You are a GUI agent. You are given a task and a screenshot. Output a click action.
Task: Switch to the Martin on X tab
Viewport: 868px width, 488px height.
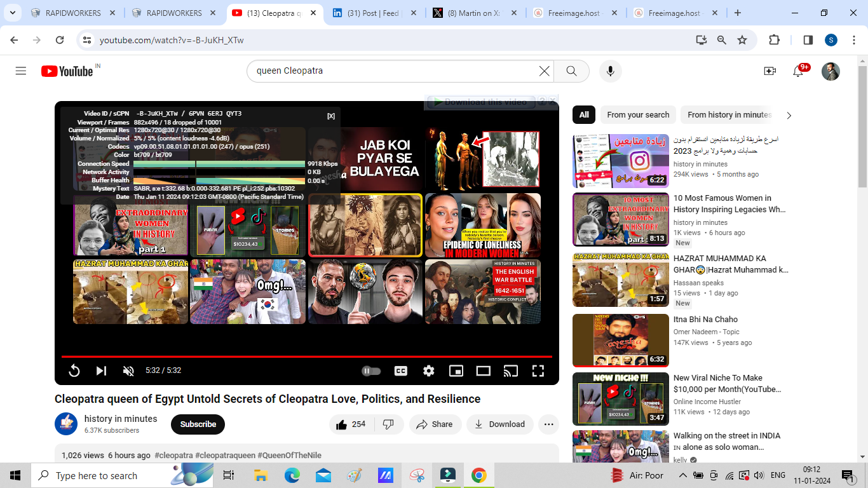475,13
